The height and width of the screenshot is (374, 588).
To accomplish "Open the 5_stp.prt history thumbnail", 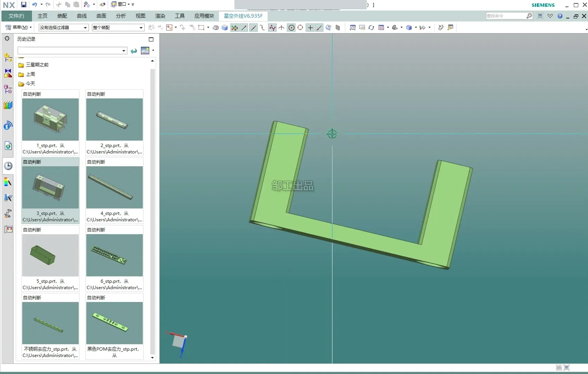I will tap(51, 255).
